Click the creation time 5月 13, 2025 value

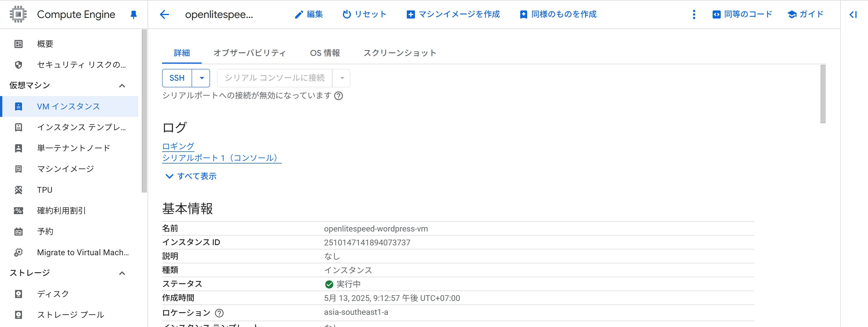pyautogui.click(x=392, y=298)
